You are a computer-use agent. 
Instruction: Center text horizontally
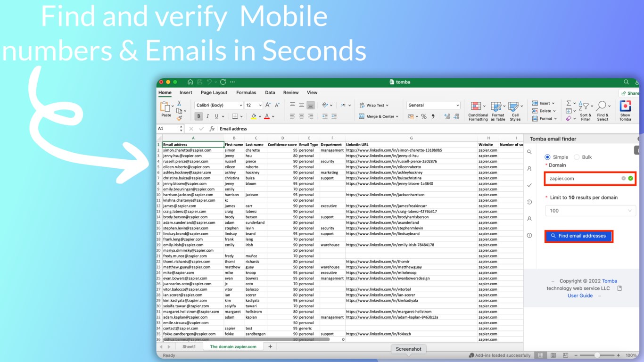tap(301, 116)
